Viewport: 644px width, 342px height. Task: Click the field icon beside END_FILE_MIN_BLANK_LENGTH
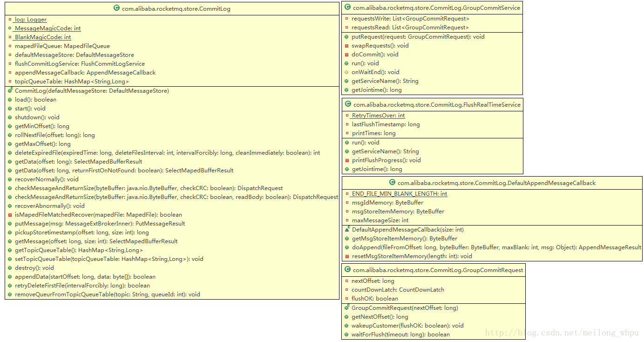[346, 194]
